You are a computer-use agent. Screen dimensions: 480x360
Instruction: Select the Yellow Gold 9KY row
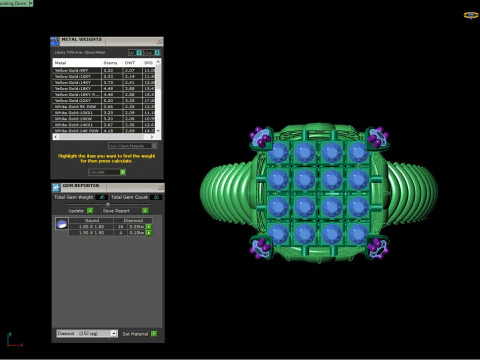pyautogui.click(x=104, y=70)
